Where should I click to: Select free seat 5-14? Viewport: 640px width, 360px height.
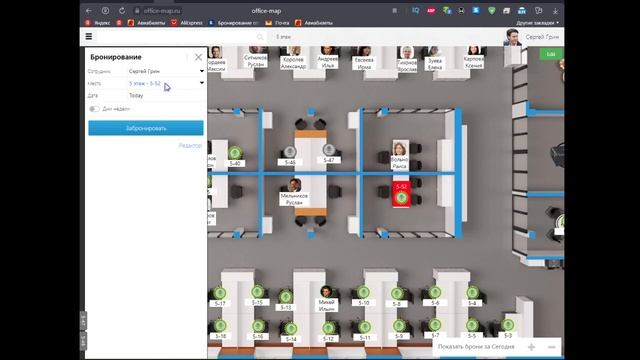(291, 329)
